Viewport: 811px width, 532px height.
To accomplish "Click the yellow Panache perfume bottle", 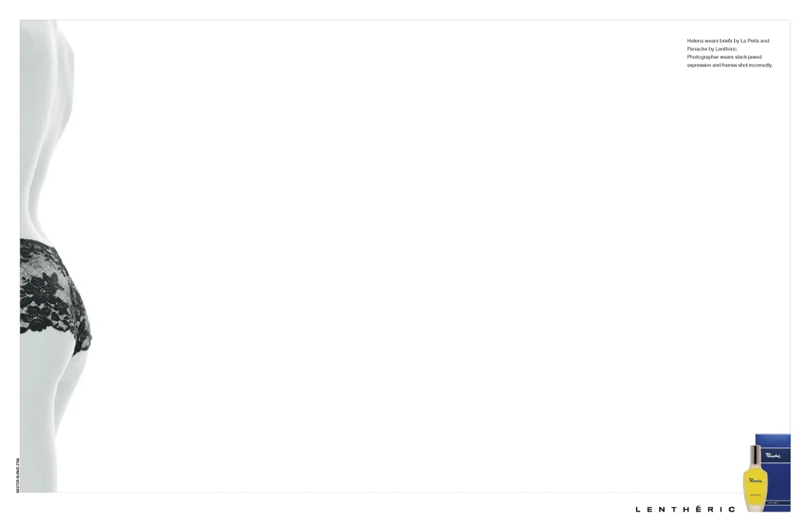I will pos(755,478).
